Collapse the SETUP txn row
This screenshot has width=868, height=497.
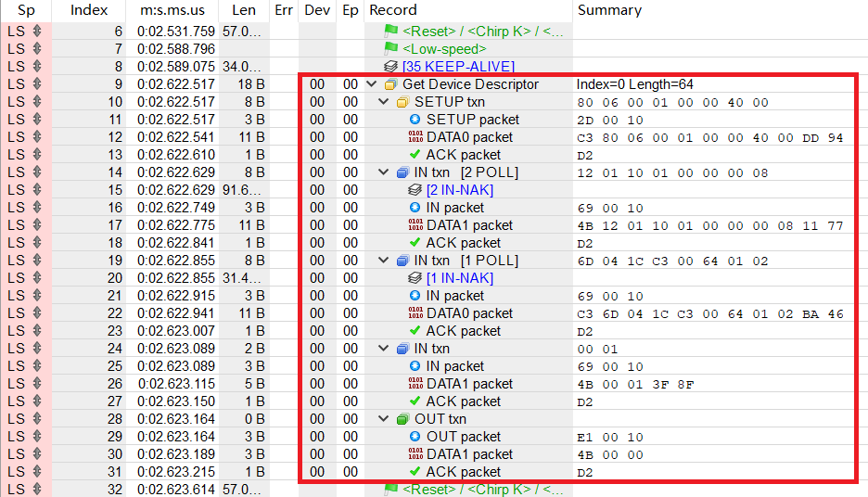(383, 102)
